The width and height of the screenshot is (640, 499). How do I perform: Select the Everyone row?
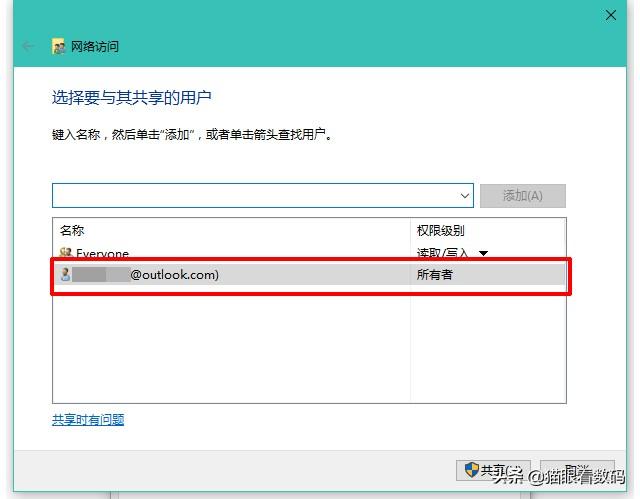pyautogui.click(x=309, y=253)
